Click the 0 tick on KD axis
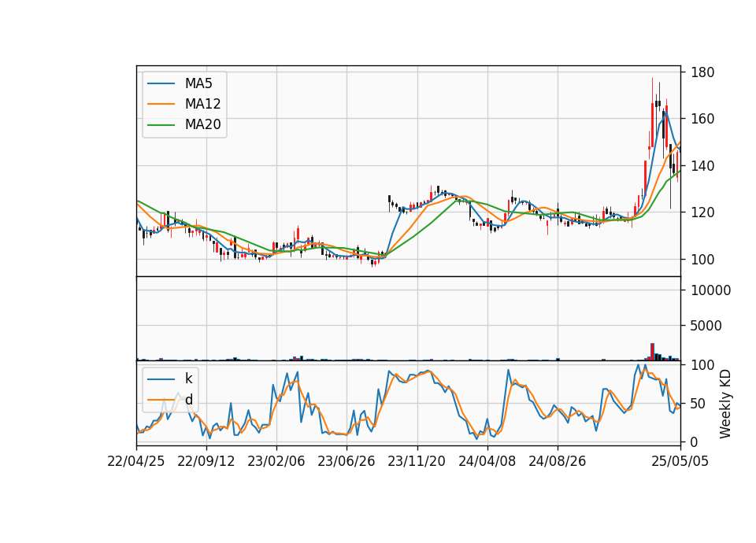756x543 pixels. pyautogui.click(x=695, y=441)
